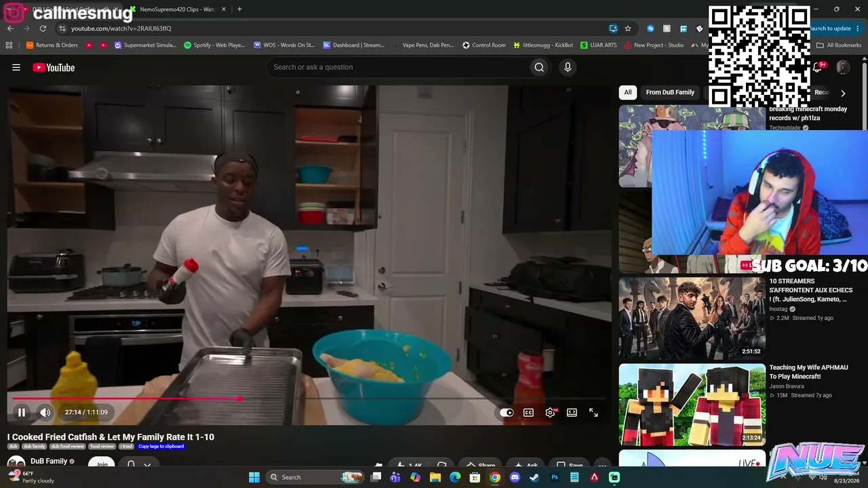868x488 pixels.
Task: Open Supermarket Simula... bookmark
Action: [x=146, y=45]
